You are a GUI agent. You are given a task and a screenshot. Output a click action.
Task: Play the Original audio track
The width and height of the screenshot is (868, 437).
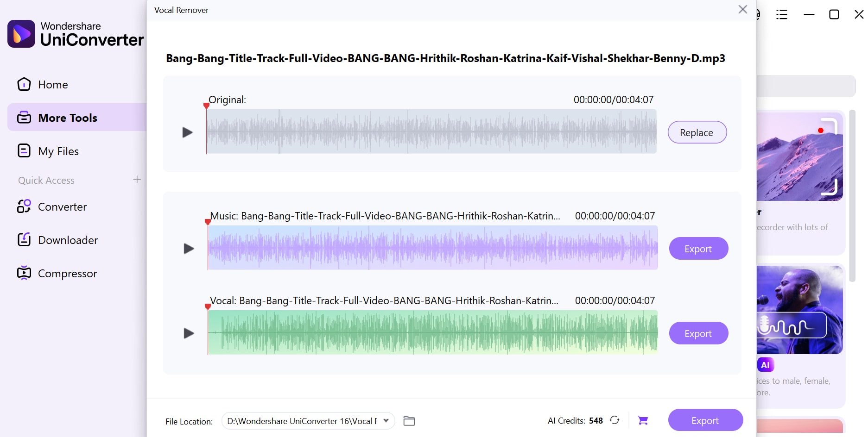point(187,132)
